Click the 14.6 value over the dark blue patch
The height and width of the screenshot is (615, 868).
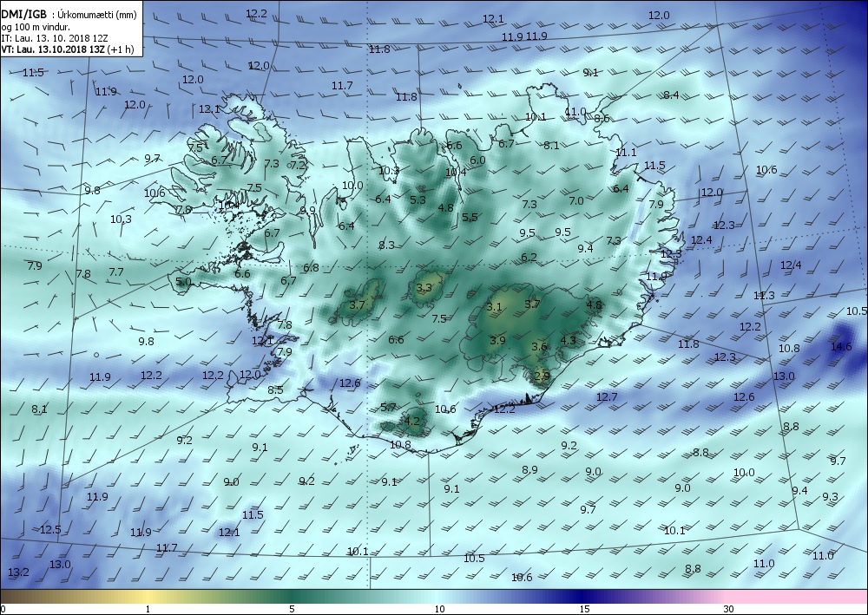(841, 347)
